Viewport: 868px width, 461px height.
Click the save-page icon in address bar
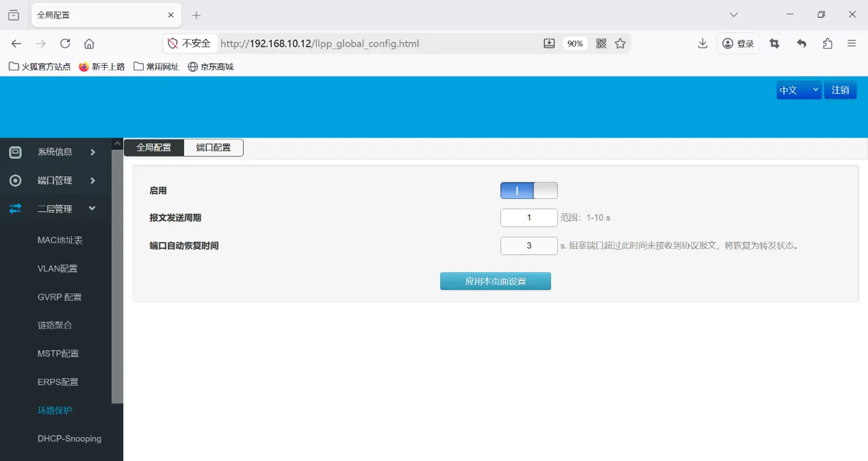pos(549,44)
